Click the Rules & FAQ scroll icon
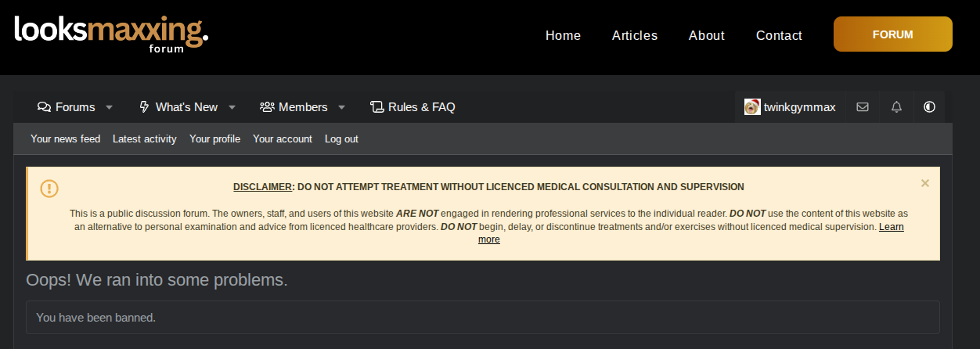980x349 pixels. pos(377,107)
